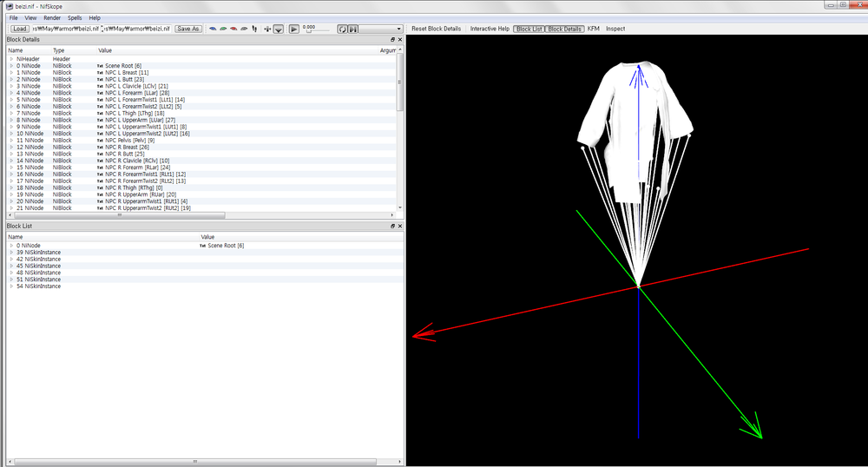Play the animation

pos(294,29)
